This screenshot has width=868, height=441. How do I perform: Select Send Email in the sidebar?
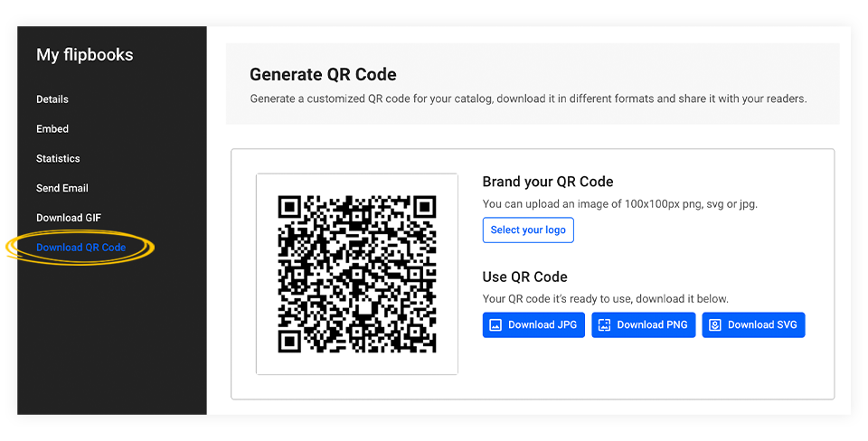click(62, 189)
